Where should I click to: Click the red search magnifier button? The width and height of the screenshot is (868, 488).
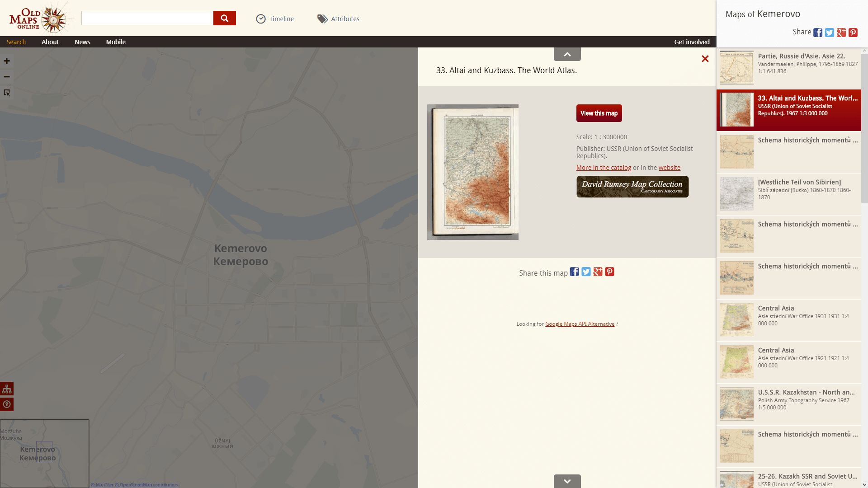pyautogui.click(x=224, y=18)
